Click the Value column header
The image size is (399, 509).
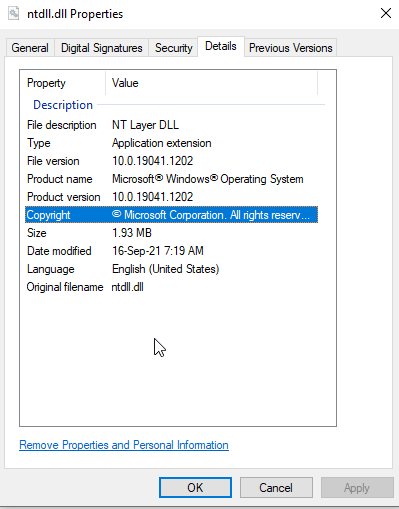211,83
